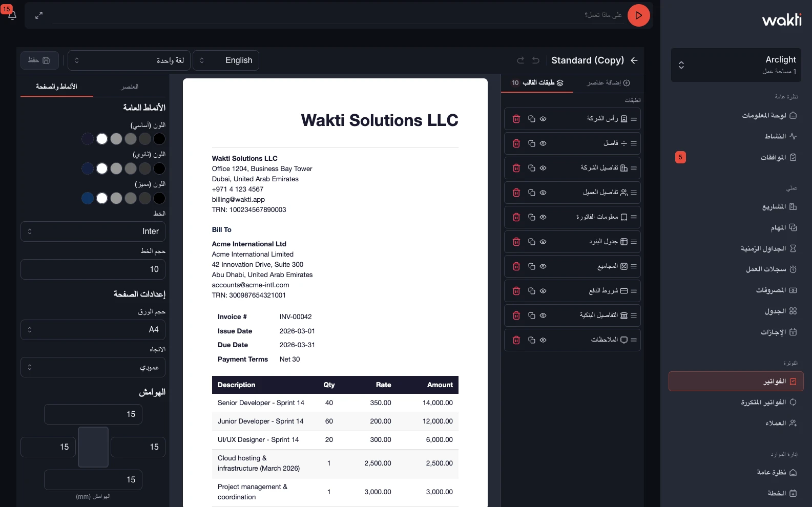Duplicate the معلومات الفاتورة layer
The height and width of the screenshot is (507, 812).
tap(532, 217)
